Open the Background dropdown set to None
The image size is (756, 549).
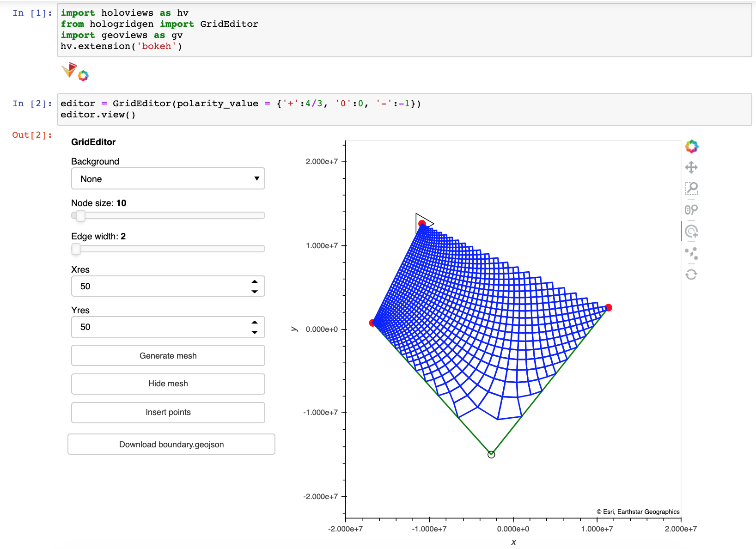point(168,178)
